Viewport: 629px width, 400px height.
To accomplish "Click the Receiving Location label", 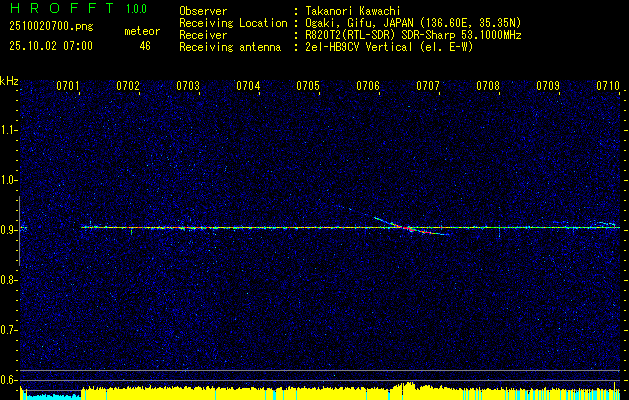I will 233,23.
